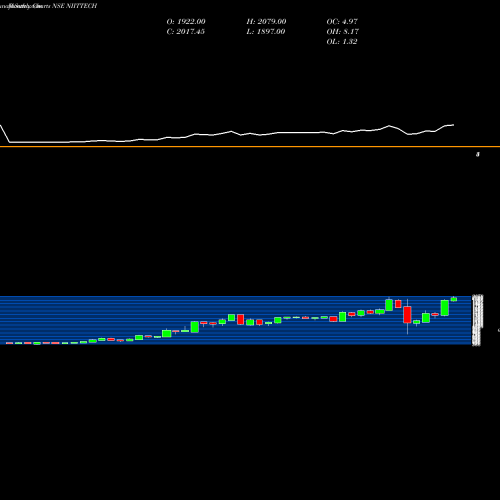500x500 pixels.
Task: Click the last green candlestick on the chart
Action: pos(454,299)
